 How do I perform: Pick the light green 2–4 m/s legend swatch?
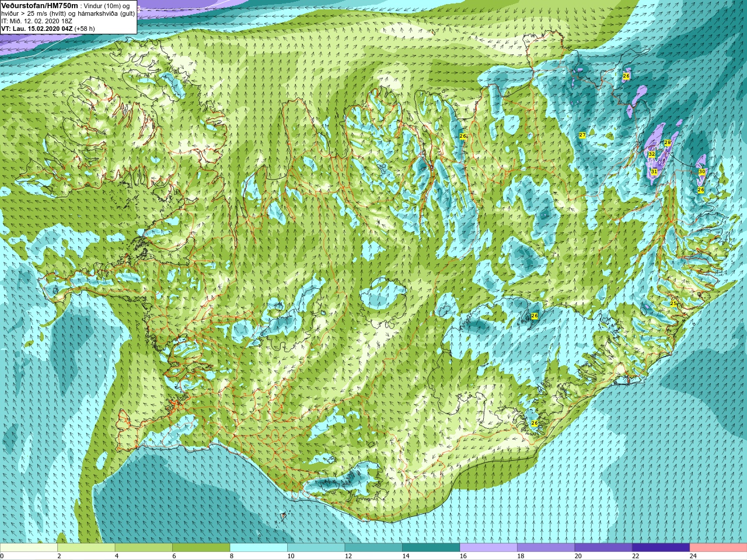coord(86,548)
